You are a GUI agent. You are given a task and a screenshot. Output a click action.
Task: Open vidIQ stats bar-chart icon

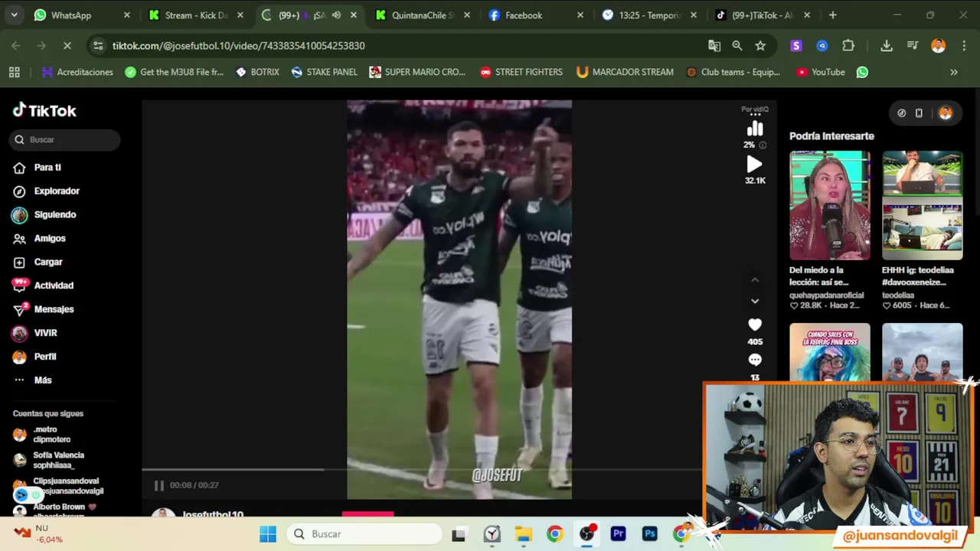click(755, 129)
